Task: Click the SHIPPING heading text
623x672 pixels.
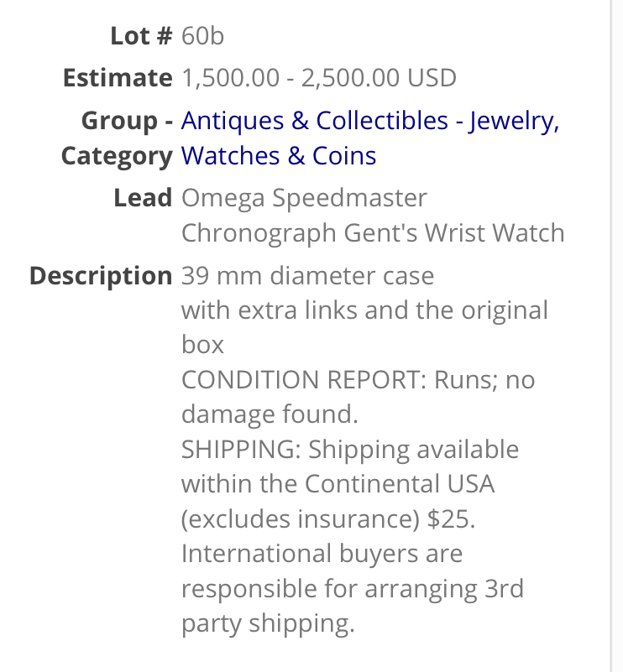Action: pyautogui.click(x=240, y=450)
